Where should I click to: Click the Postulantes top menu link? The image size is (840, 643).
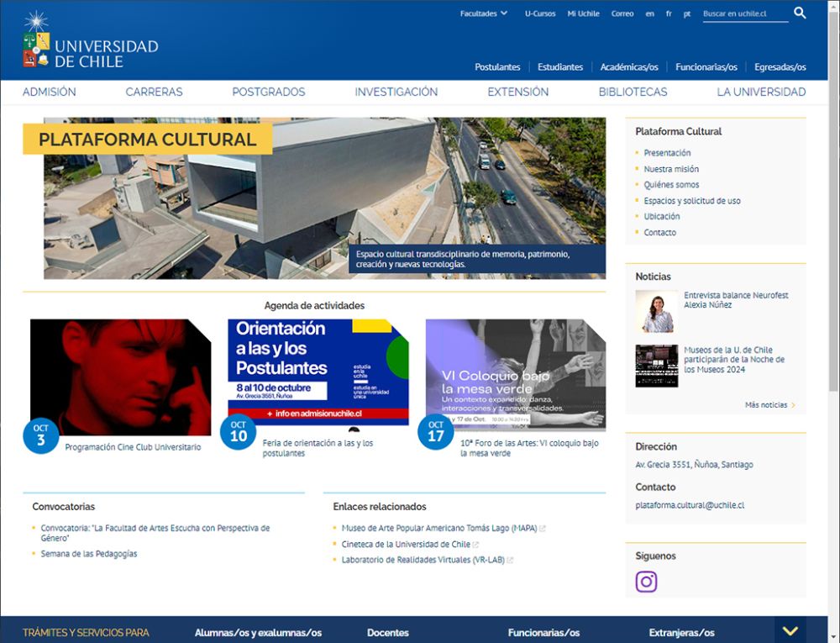click(x=496, y=66)
